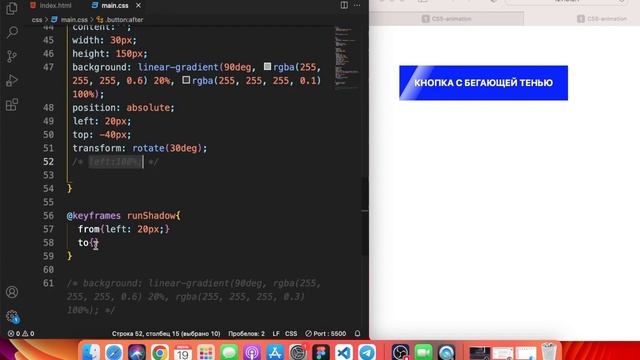
Task: Switch to the index.html tab
Action: [51, 5]
